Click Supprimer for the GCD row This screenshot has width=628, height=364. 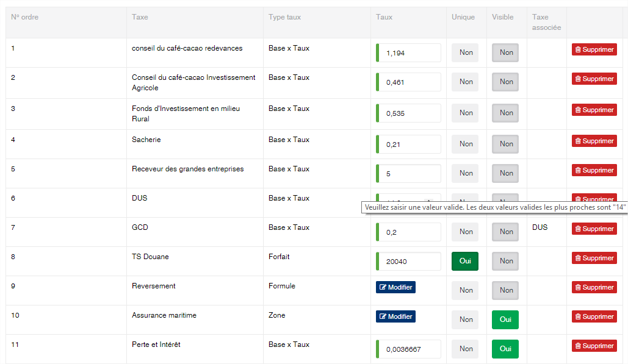tap(594, 229)
